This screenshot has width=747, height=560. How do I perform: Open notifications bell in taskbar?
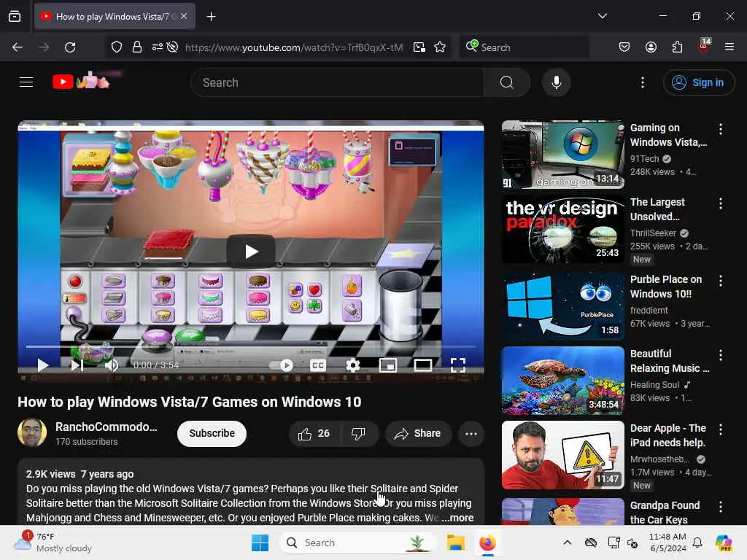pos(697,542)
